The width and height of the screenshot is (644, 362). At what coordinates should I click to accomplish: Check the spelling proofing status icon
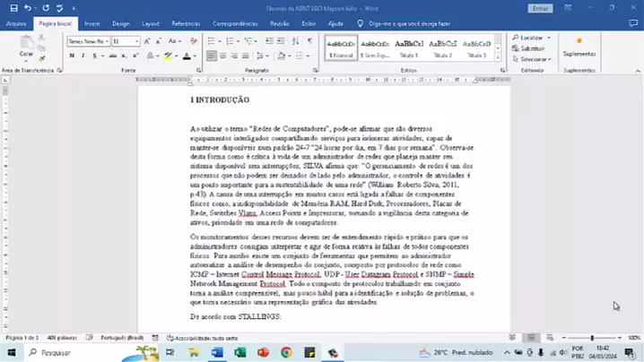pos(90,338)
